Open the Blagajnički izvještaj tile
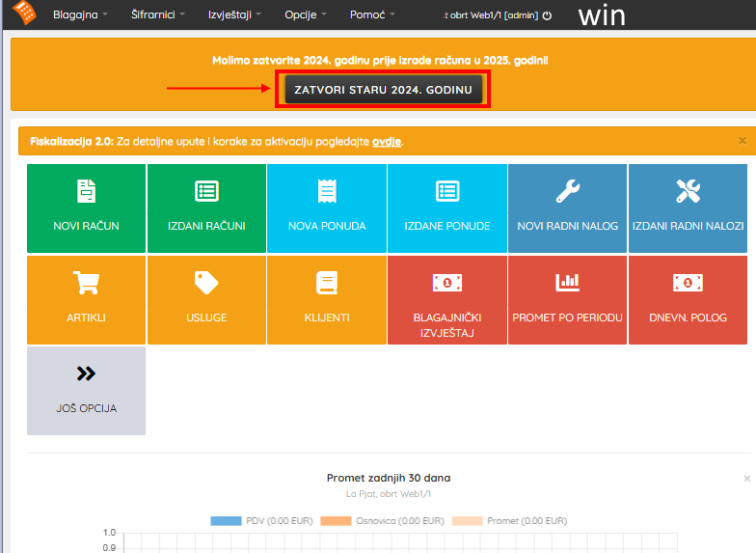 tap(447, 299)
